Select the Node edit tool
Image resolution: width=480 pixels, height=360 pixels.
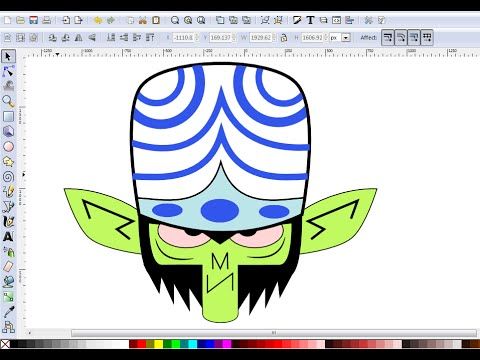8,71
